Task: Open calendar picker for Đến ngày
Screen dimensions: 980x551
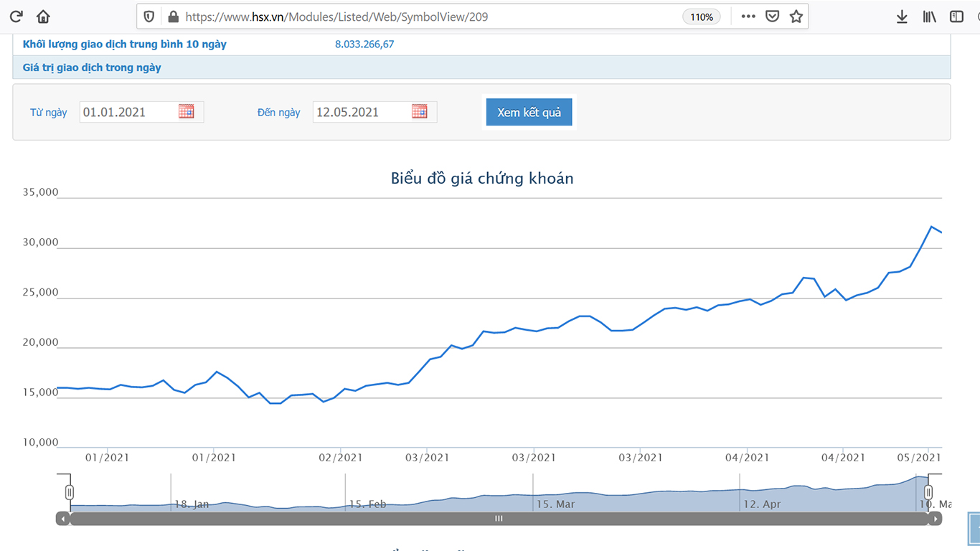Action: [420, 111]
